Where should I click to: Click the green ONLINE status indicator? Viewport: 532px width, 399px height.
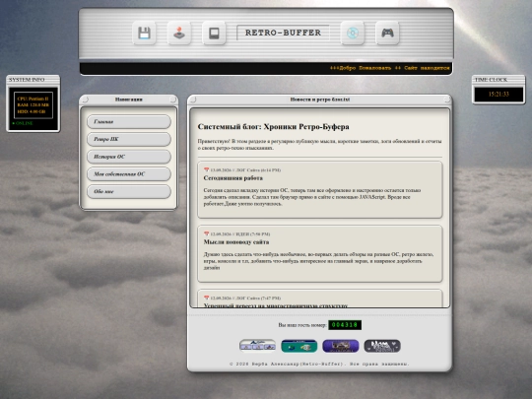point(23,123)
